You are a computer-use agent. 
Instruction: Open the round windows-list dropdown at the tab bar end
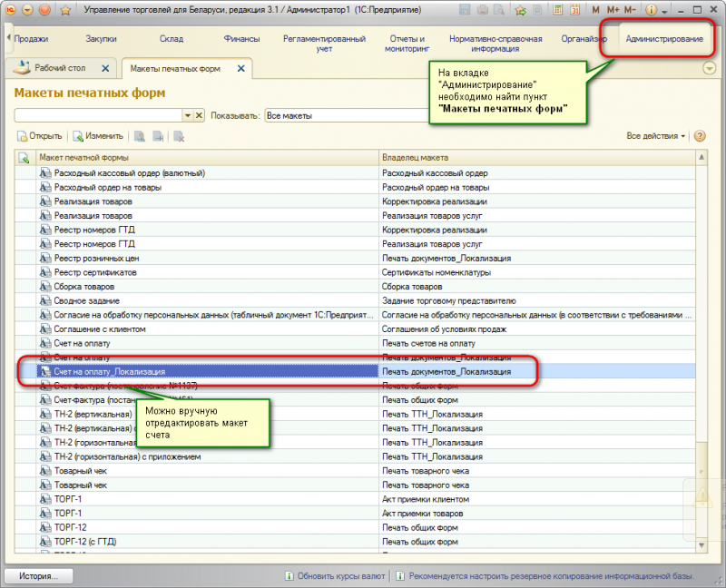click(x=709, y=69)
